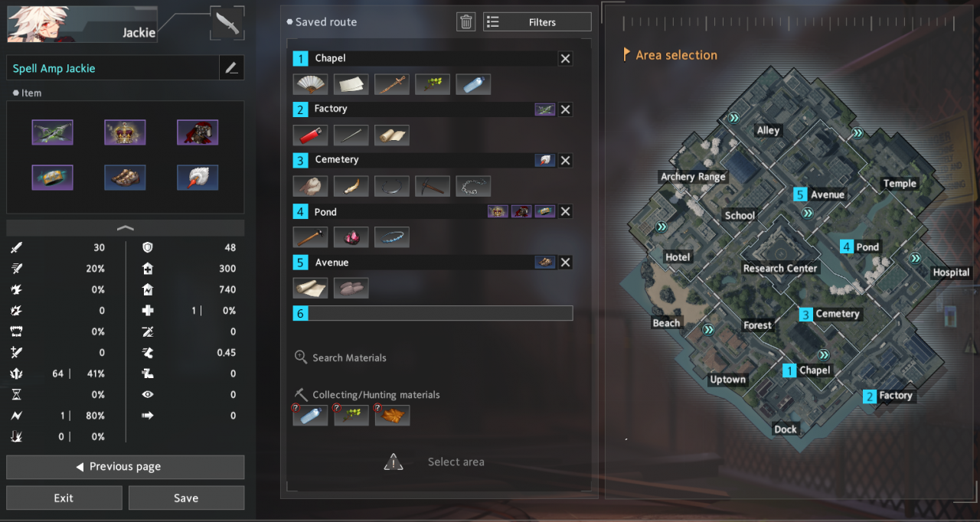Select the pickaxe item under Cemetery
This screenshot has height=522, width=980.
click(433, 186)
